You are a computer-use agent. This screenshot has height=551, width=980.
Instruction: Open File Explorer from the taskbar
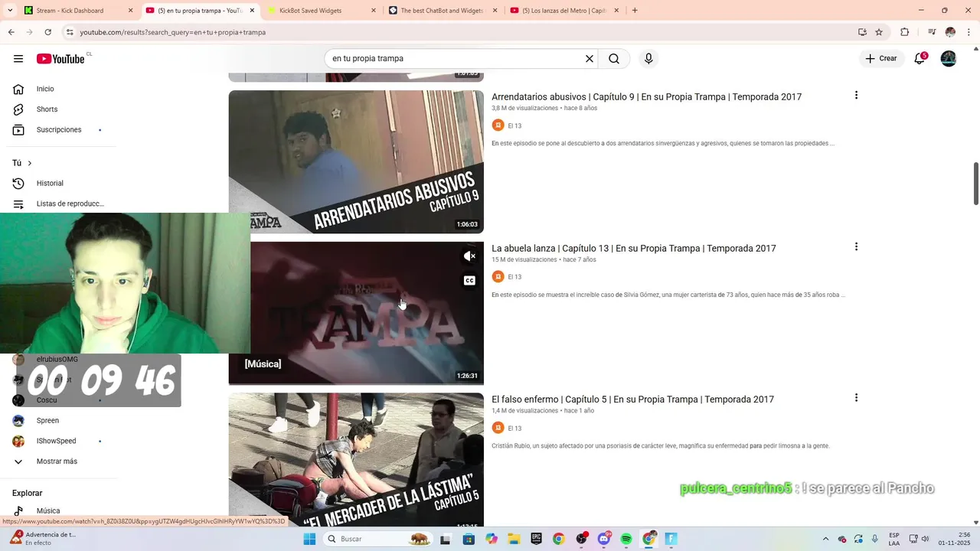coord(514,539)
